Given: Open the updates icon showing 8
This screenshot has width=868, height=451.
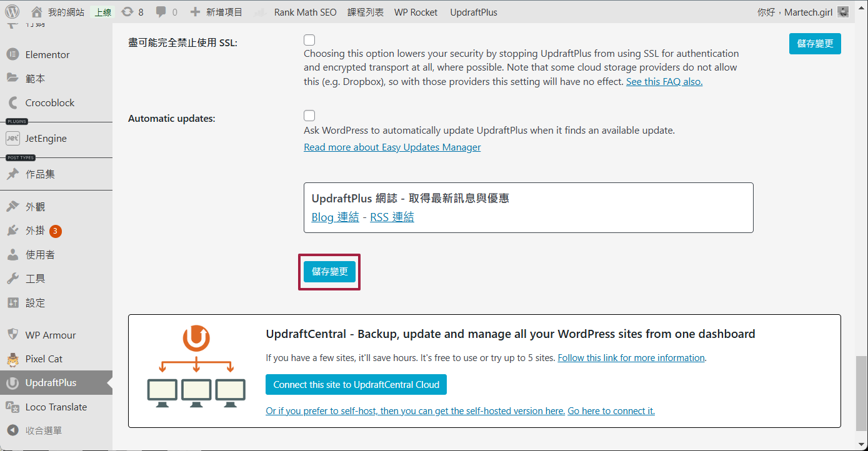Looking at the screenshot, I should click(127, 12).
